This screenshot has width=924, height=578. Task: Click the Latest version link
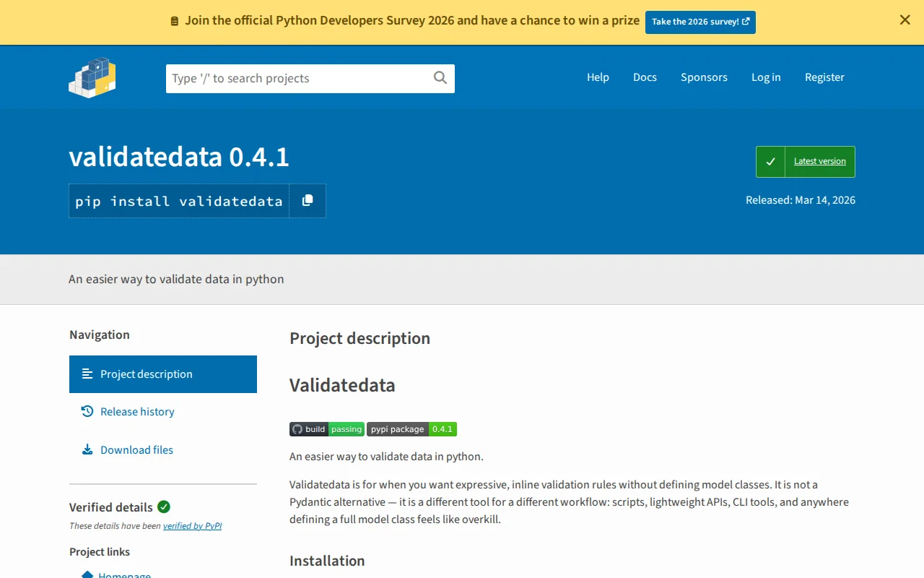[820, 161]
